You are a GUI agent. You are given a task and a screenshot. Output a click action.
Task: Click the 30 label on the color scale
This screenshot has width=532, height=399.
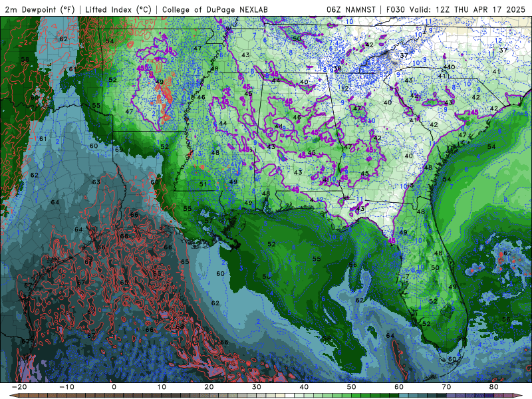[257, 387]
